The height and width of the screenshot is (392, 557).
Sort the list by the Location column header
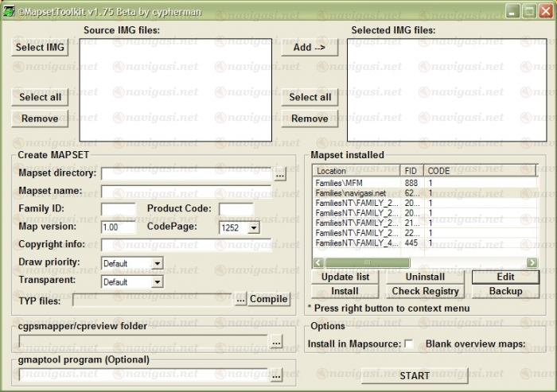click(356, 170)
